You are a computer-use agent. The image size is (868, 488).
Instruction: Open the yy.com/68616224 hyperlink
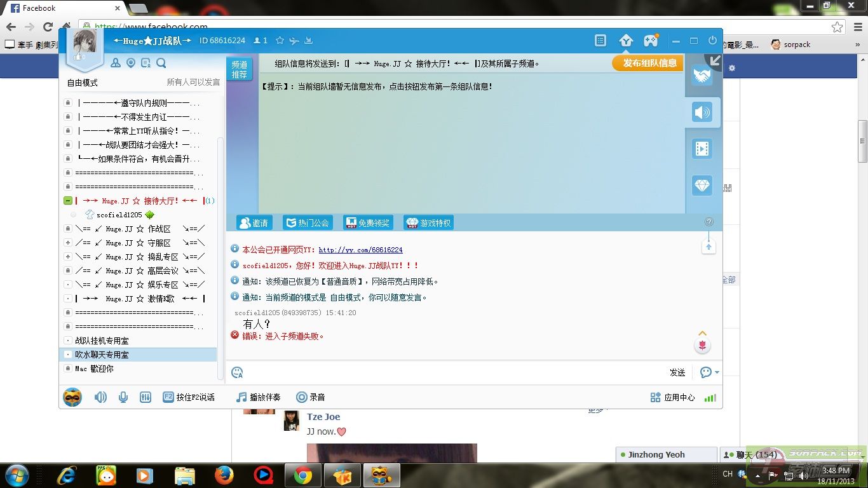point(362,250)
